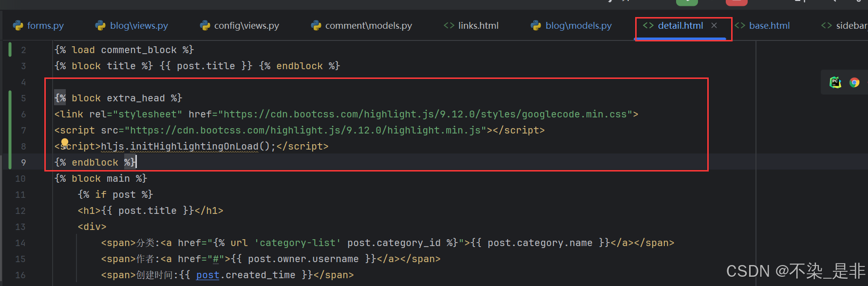This screenshot has width=868, height=286.
Task: Open page in Chrome browser icon
Action: tap(854, 82)
